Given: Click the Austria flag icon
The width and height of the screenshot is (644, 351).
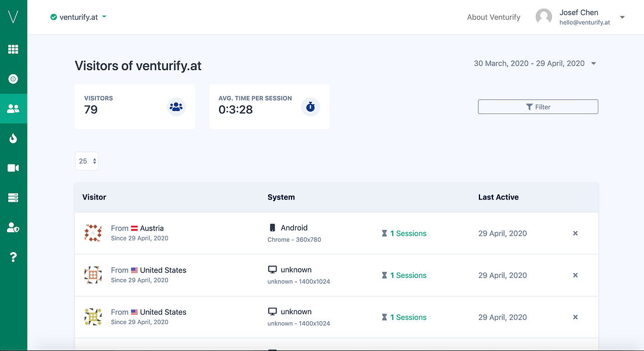Looking at the screenshot, I should coord(134,228).
